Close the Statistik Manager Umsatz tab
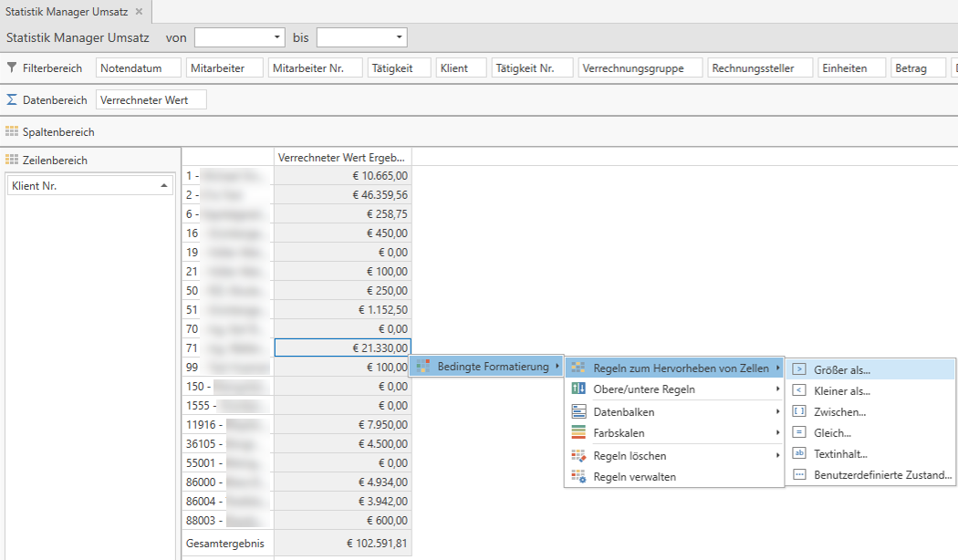This screenshot has height=560, width=958. click(x=139, y=12)
